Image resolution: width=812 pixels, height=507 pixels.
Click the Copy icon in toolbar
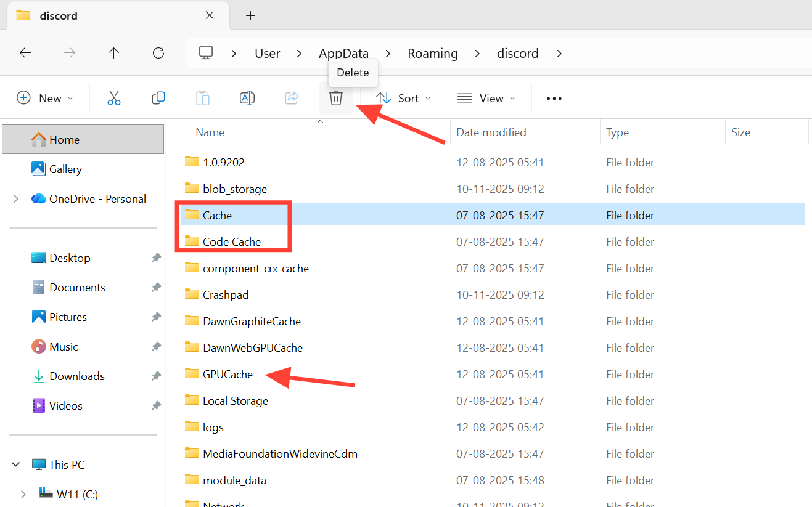(158, 98)
